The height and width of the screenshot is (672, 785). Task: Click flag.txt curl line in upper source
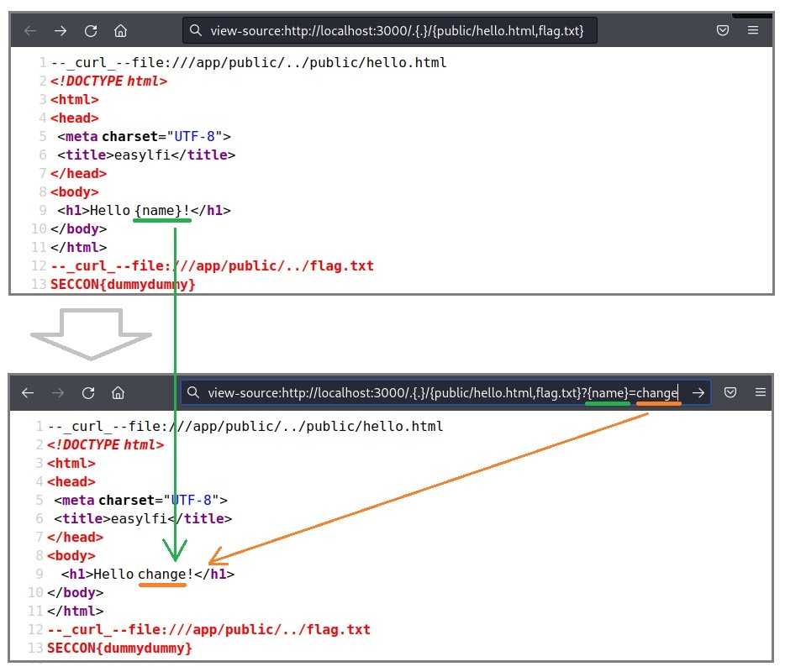point(213,266)
